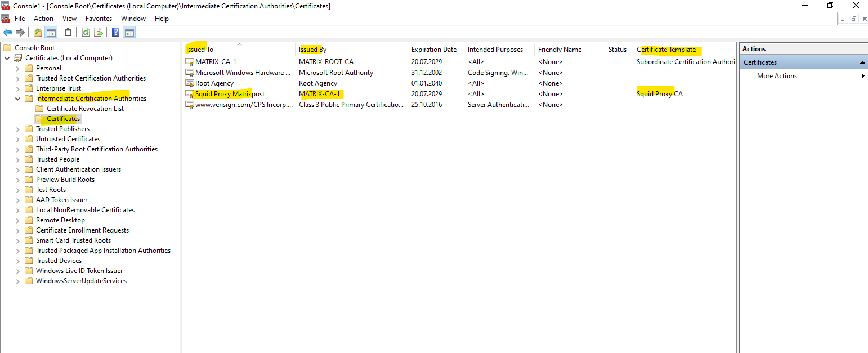
Task: Select the Squid Proxy Matrixpost certificate icon
Action: pyautogui.click(x=190, y=94)
